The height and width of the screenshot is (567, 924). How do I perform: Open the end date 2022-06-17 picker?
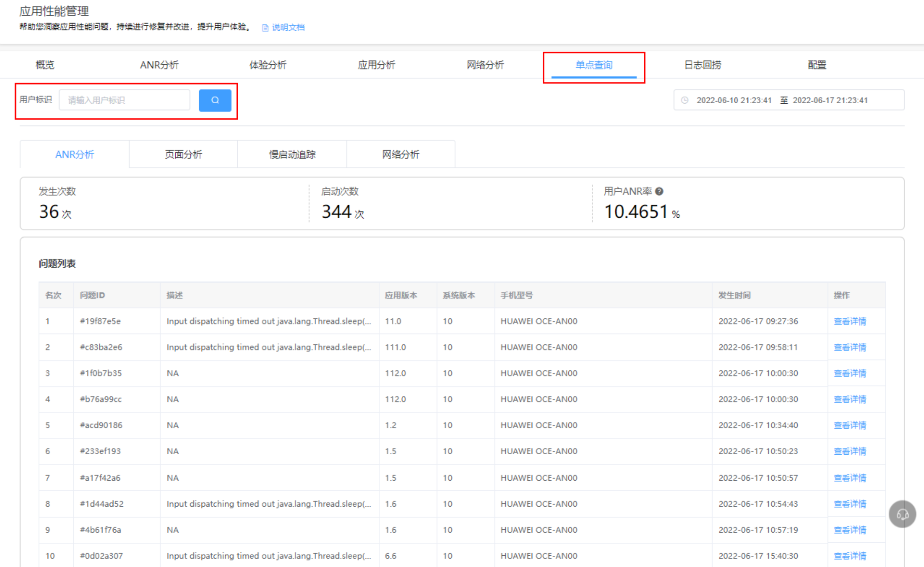coord(830,100)
